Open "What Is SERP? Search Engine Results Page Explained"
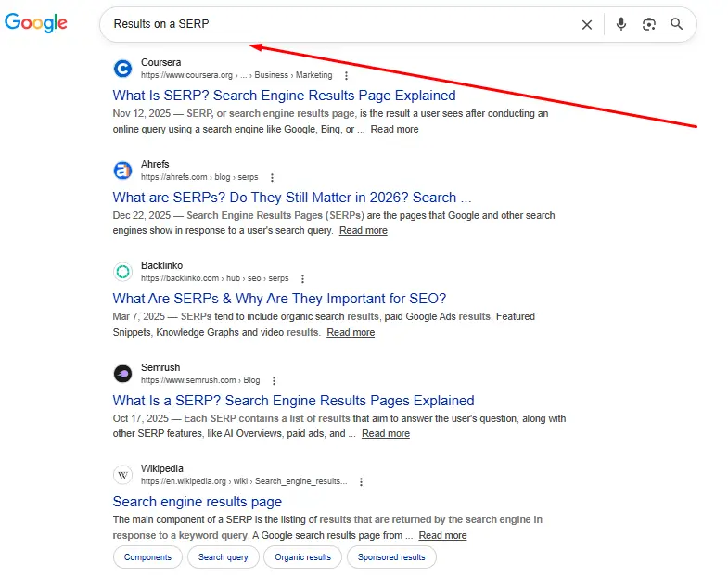Image resolution: width=728 pixels, height=575 pixels. (284, 96)
